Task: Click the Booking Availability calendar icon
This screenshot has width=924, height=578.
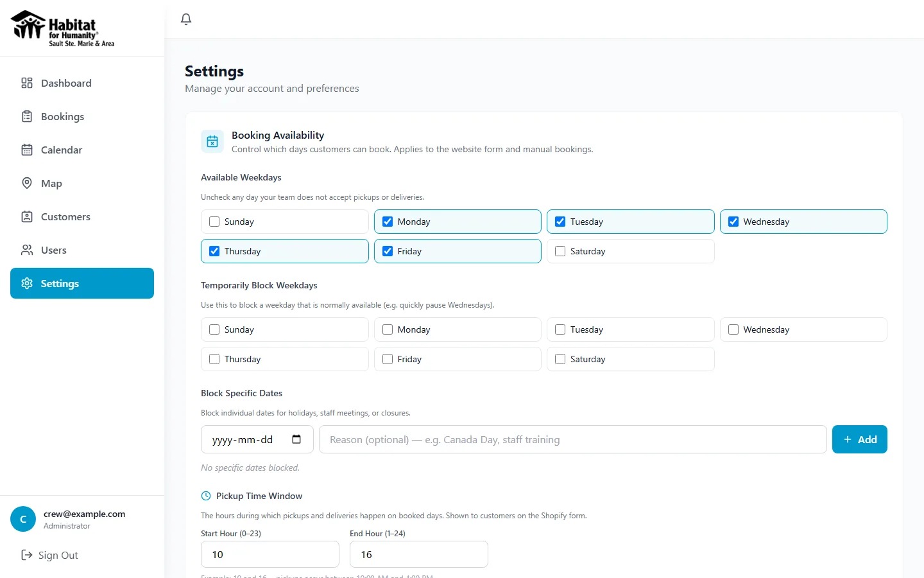Action: (x=212, y=141)
